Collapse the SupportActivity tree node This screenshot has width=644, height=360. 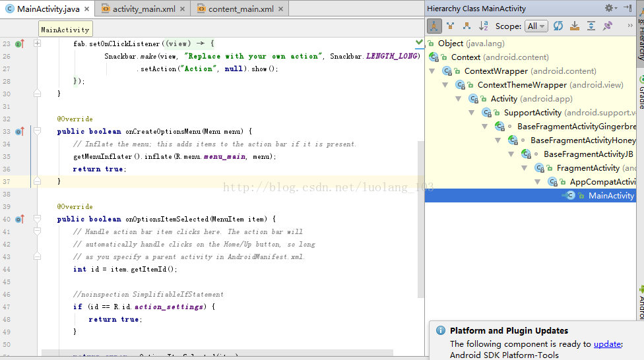click(x=472, y=113)
